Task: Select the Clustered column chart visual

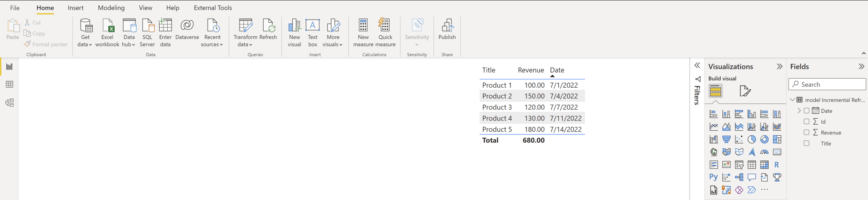Action: click(x=752, y=114)
